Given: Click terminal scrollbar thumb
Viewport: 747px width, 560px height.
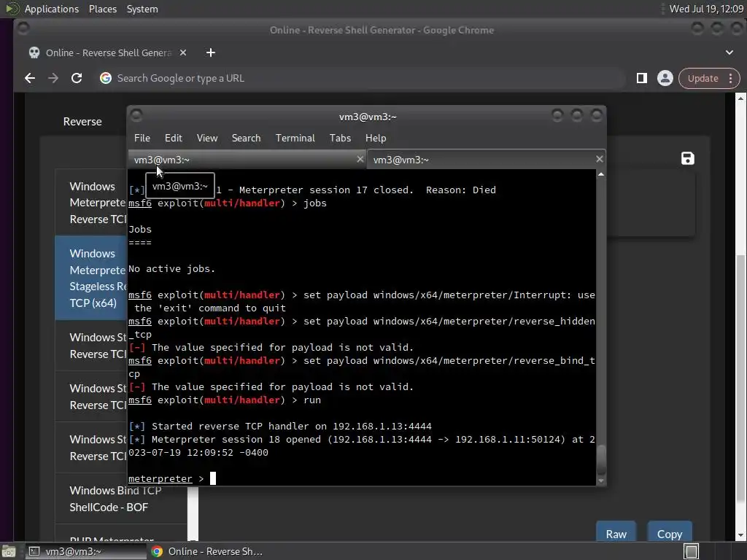Looking at the screenshot, I should click(x=601, y=459).
